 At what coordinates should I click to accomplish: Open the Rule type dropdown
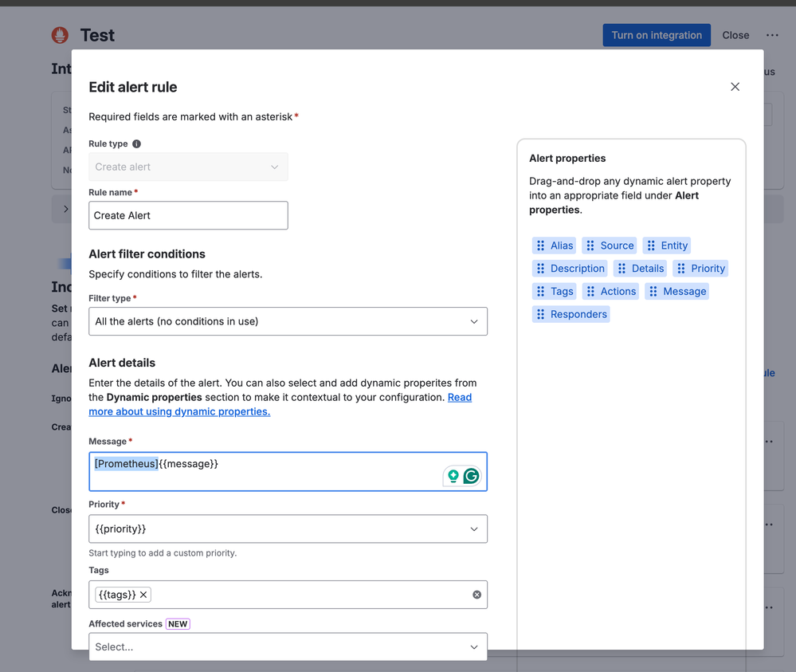[x=188, y=167]
